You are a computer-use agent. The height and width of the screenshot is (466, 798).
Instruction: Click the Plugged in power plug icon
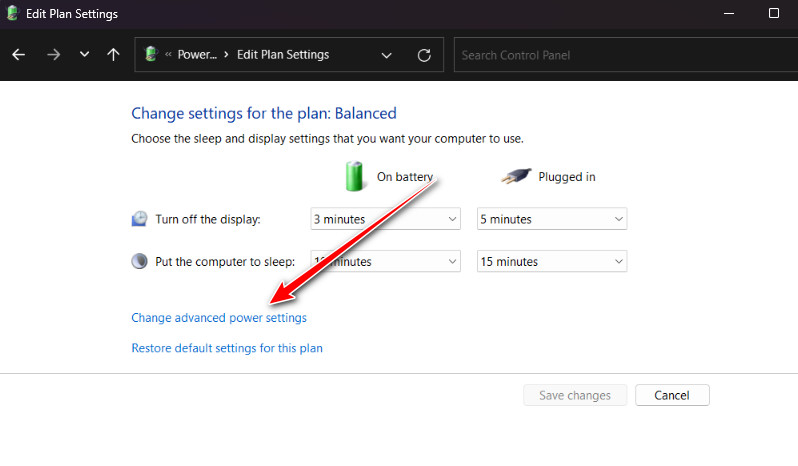pos(516,176)
